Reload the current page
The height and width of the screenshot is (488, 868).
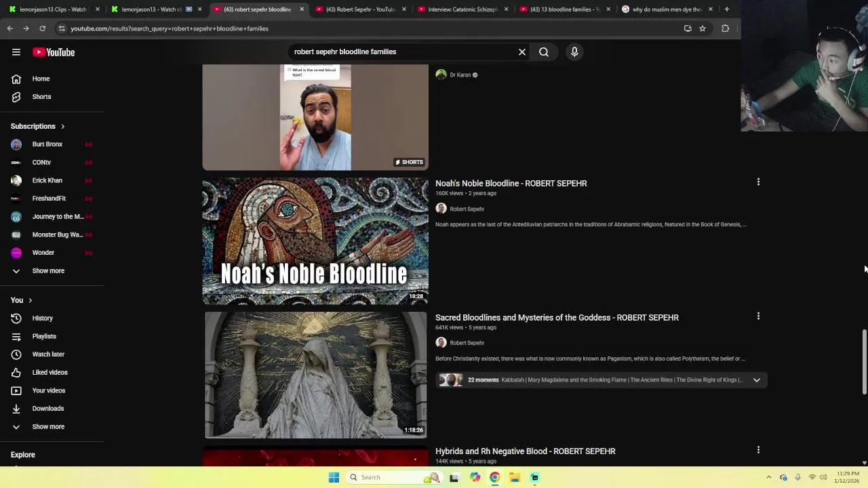42,28
